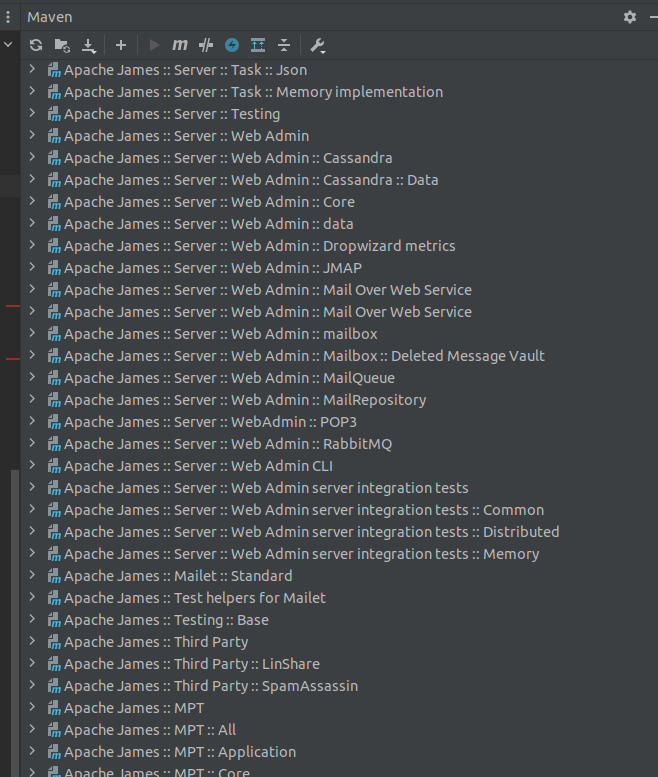The width and height of the screenshot is (658, 777).
Task: Click the Web Admin :: Core module icon
Action: [x=54, y=202]
